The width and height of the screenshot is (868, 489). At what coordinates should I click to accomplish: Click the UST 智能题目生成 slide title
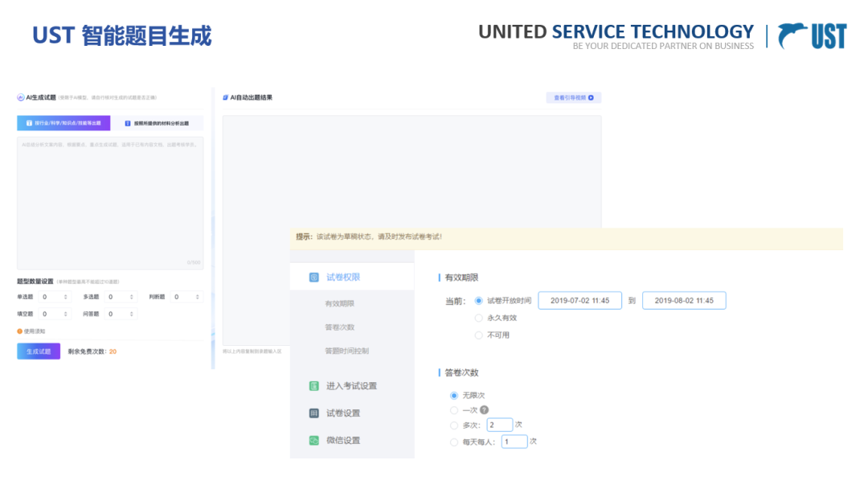[122, 35]
